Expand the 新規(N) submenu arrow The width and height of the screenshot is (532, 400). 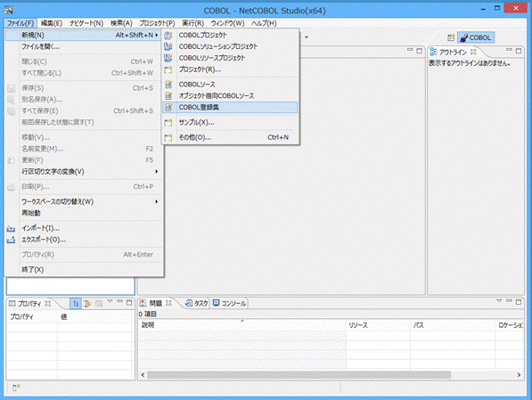click(157, 35)
